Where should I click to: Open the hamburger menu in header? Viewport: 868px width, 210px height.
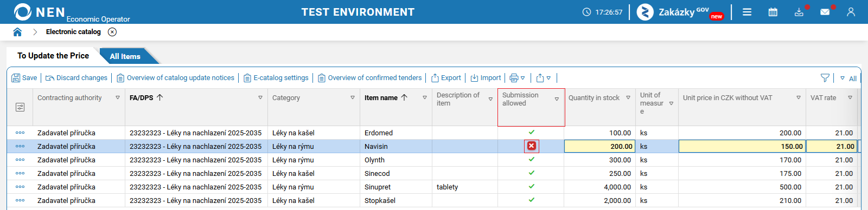point(747,12)
